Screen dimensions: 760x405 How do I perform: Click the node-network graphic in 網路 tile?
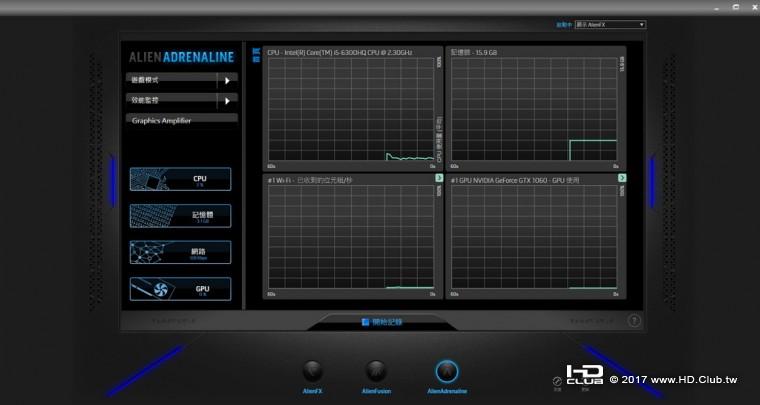(150, 252)
